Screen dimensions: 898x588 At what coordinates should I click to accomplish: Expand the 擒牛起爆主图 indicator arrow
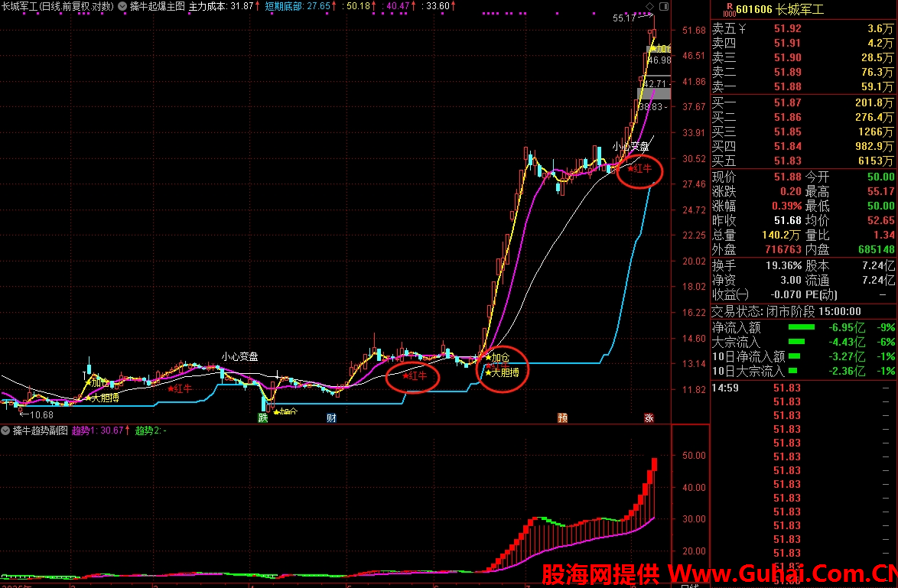(x=122, y=6)
